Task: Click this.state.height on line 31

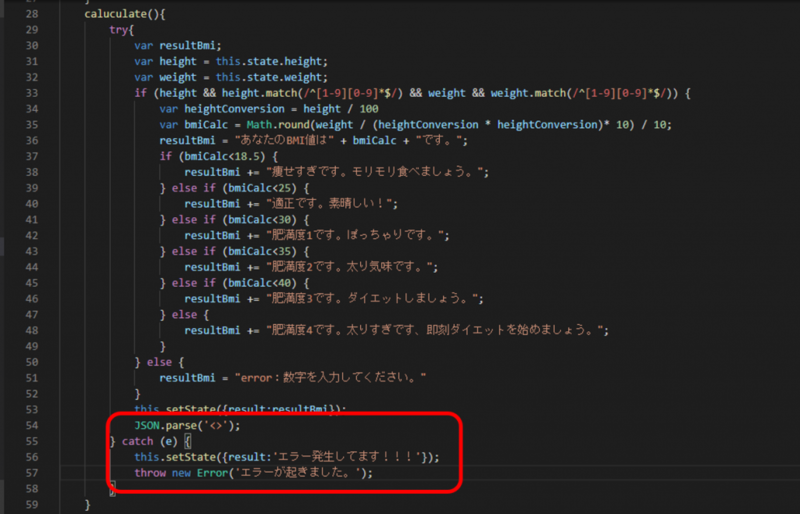Action: (x=271, y=62)
